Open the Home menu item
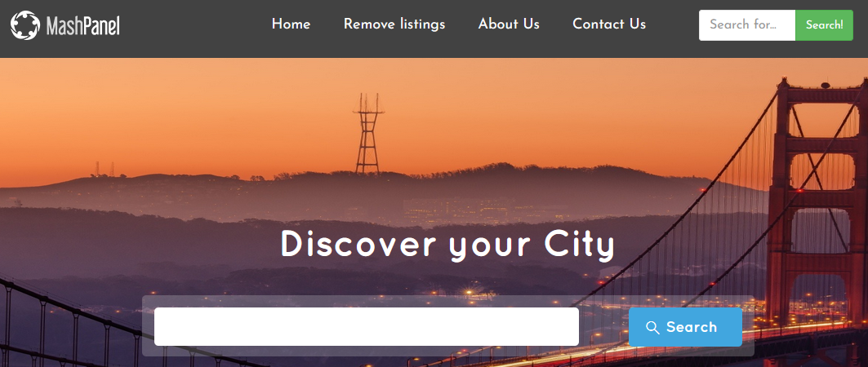The image size is (868, 367). pos(292,24)
